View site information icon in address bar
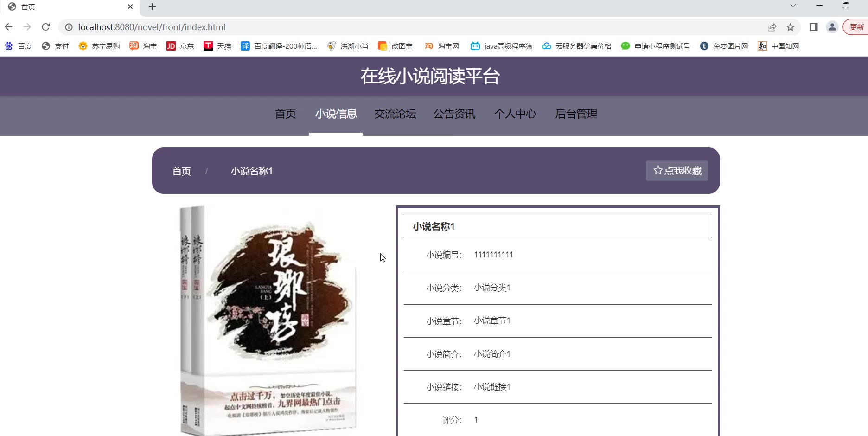 click(69, 27)
